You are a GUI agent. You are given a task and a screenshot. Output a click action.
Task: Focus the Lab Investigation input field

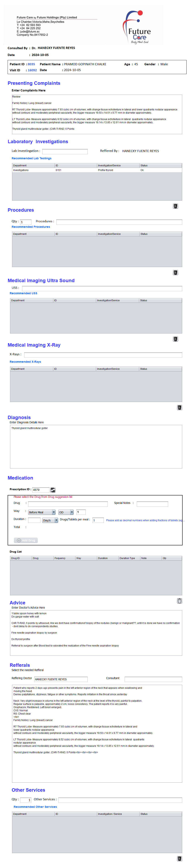[65, 151]
